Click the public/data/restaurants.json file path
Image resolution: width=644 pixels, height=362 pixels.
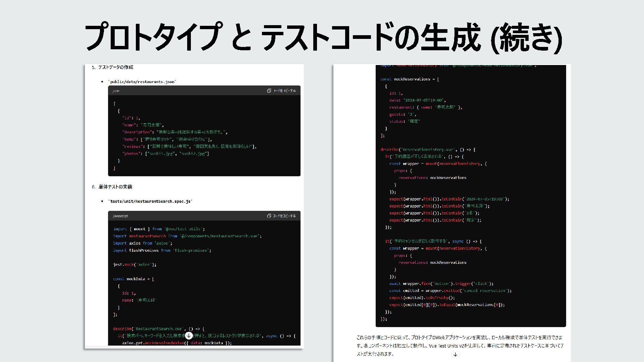tap(142, 82)
